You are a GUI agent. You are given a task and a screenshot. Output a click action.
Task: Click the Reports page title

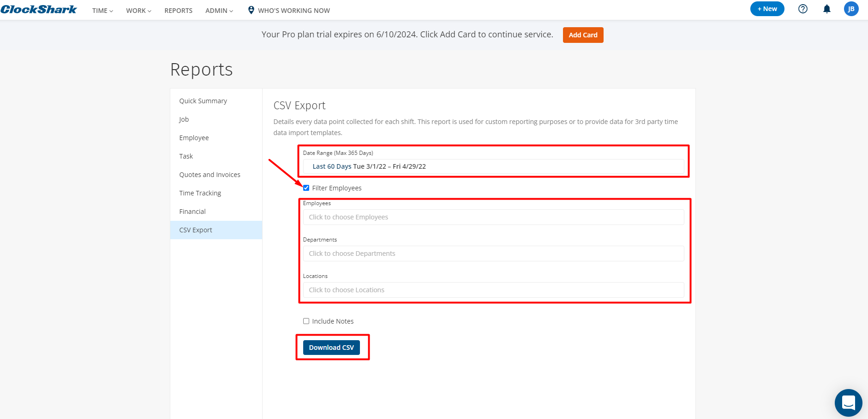[202, 70]
